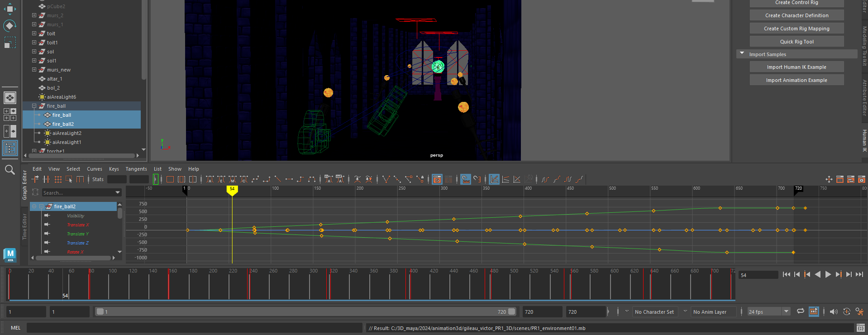This screenshot has width=868, height=335.
Task: Toggle Stacked View in Graph Editor
Action: [x=505, y=179]
